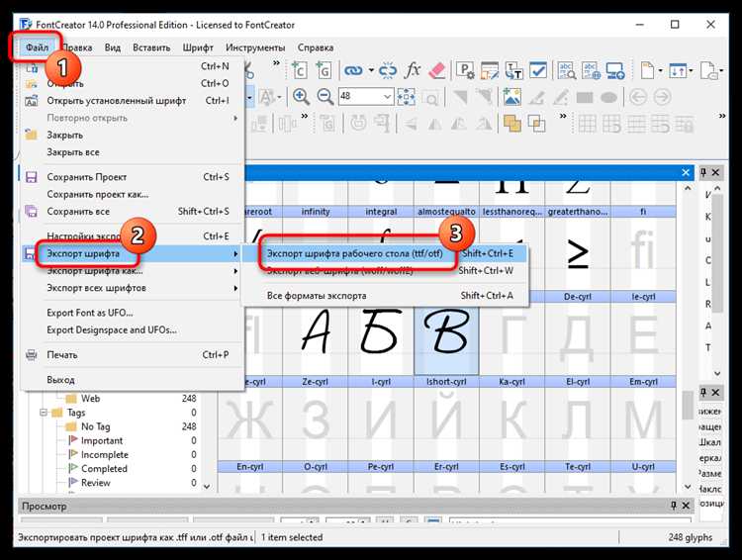Expand the Экспорт всех шрифтов submenu

pyautogui.click(x=235, y=288)
